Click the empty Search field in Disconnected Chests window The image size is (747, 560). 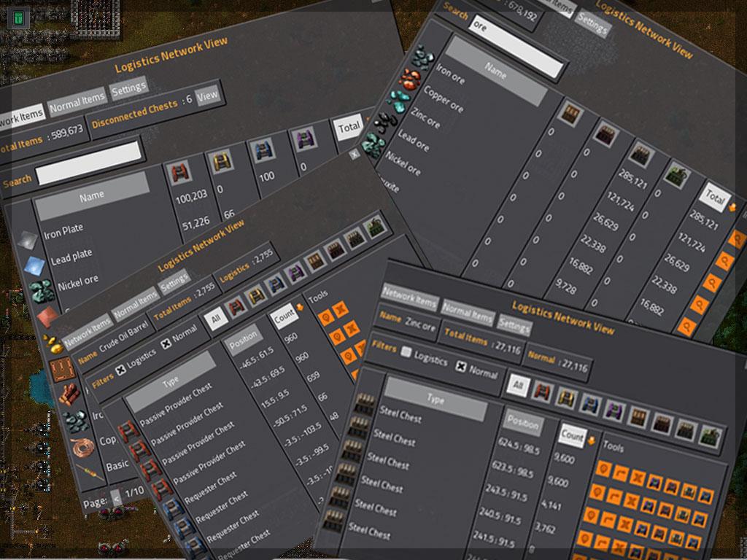[89, 163]
